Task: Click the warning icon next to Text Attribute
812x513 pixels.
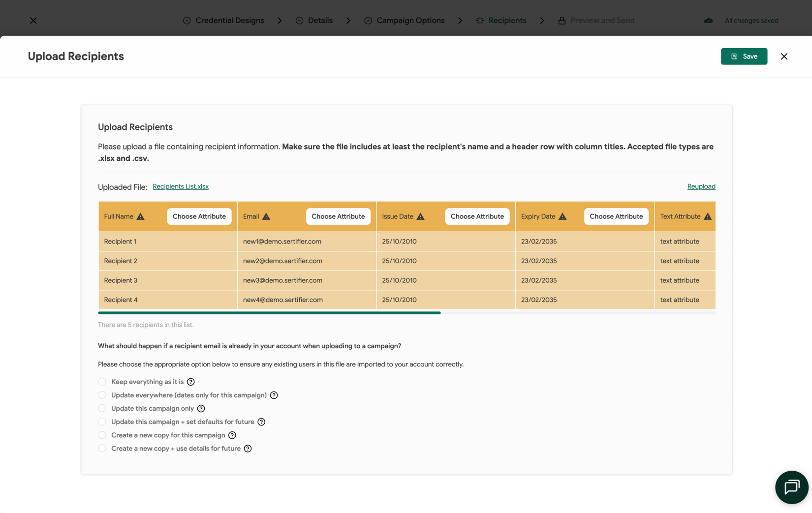Action: [707, 216]
